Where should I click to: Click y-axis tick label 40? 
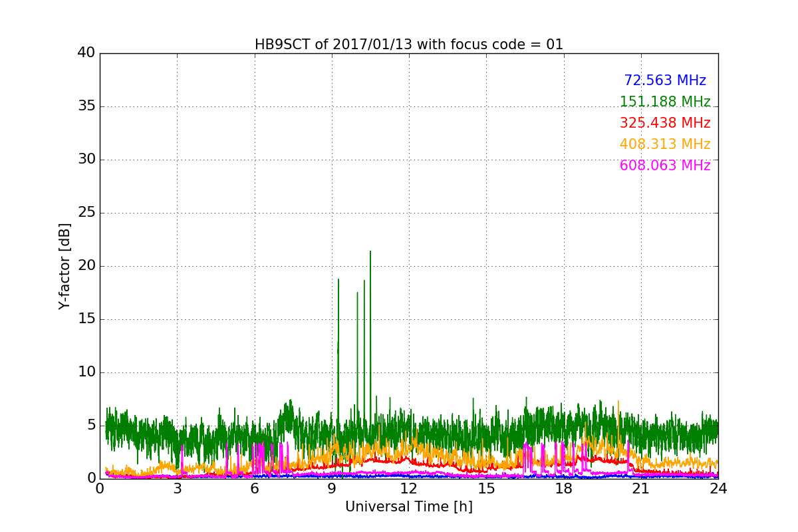point(86,53)
